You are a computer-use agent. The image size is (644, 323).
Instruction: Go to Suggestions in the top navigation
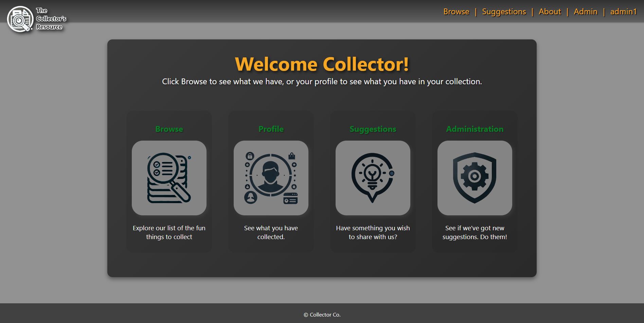pos(504,12)
